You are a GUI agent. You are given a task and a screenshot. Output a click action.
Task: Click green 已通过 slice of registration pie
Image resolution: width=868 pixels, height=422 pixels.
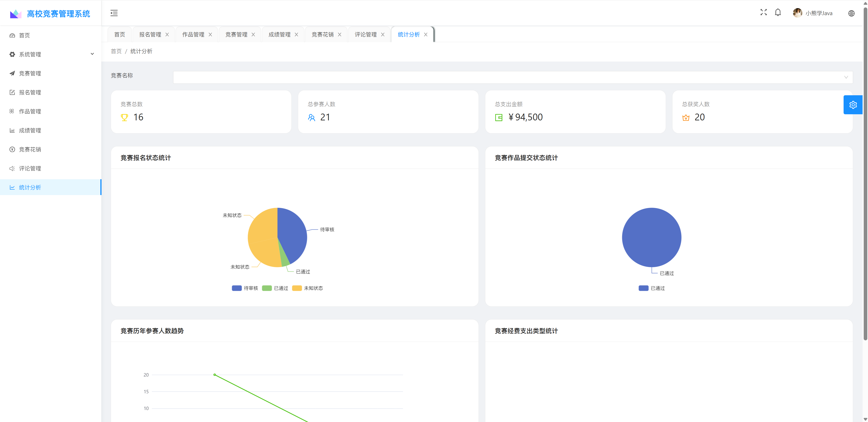(x=285, y=258)
